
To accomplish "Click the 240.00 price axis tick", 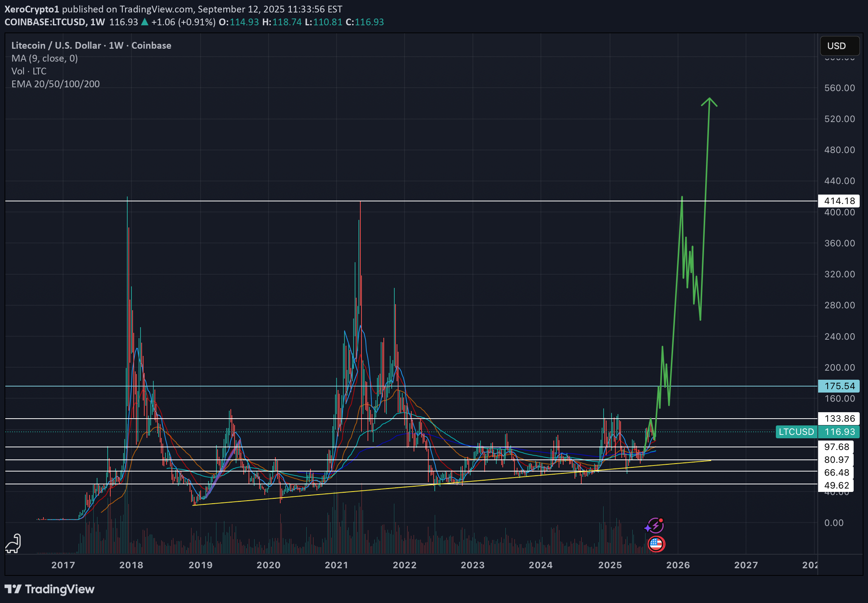I will (840, 336).
